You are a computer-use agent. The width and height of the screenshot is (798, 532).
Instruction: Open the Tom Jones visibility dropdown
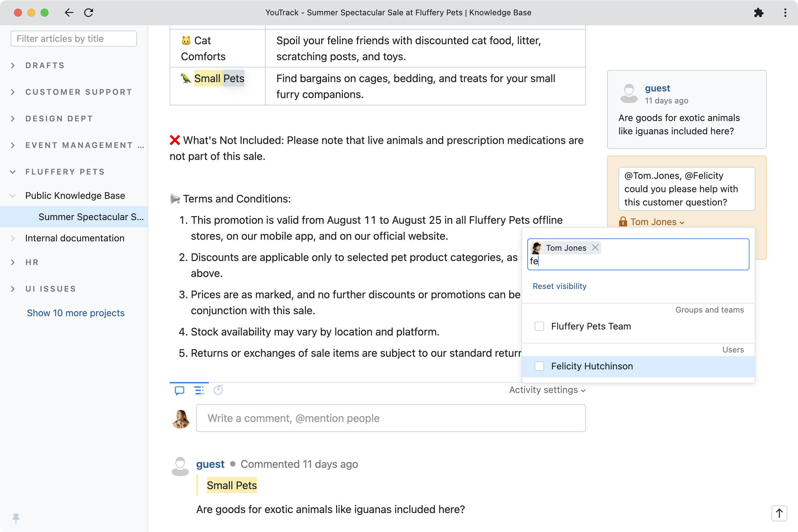[657, 222]
